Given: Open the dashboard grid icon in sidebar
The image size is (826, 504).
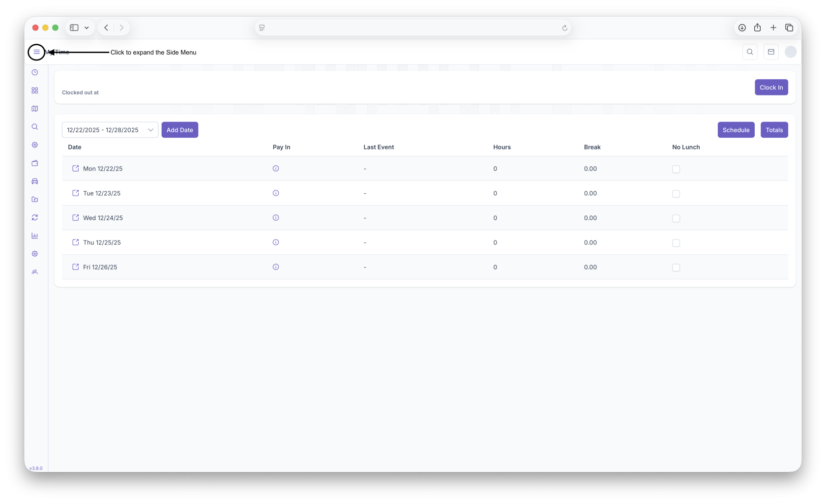Looking at the screenshot, I should tap(35, 90).
